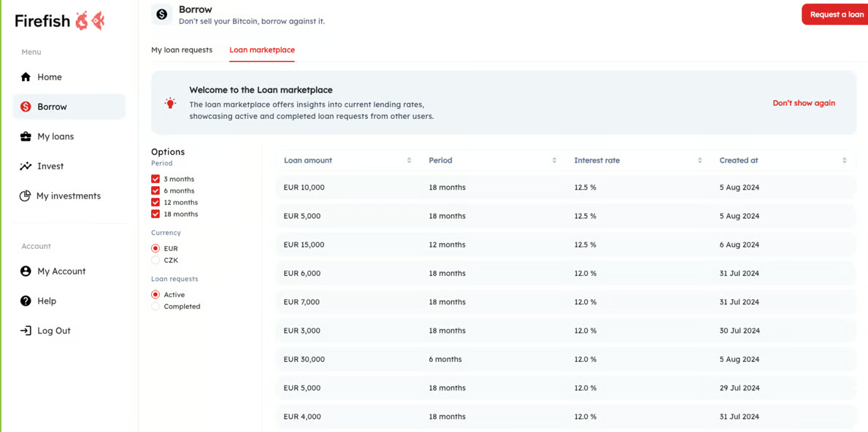
Task: Click the Home house icon in sidebar
Action: [x=26, y=77]
